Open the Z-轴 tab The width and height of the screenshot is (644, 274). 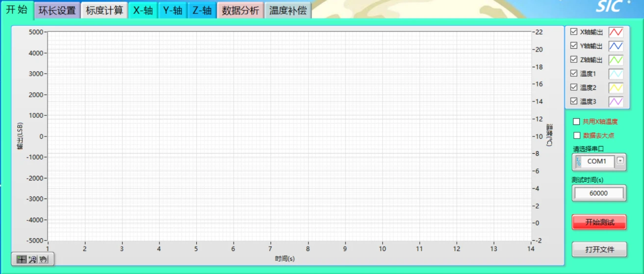[x=202, y=10]
